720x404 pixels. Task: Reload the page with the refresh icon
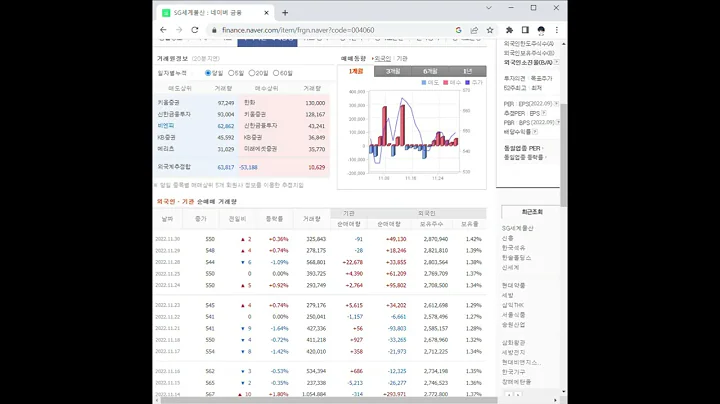click(195, 30)
